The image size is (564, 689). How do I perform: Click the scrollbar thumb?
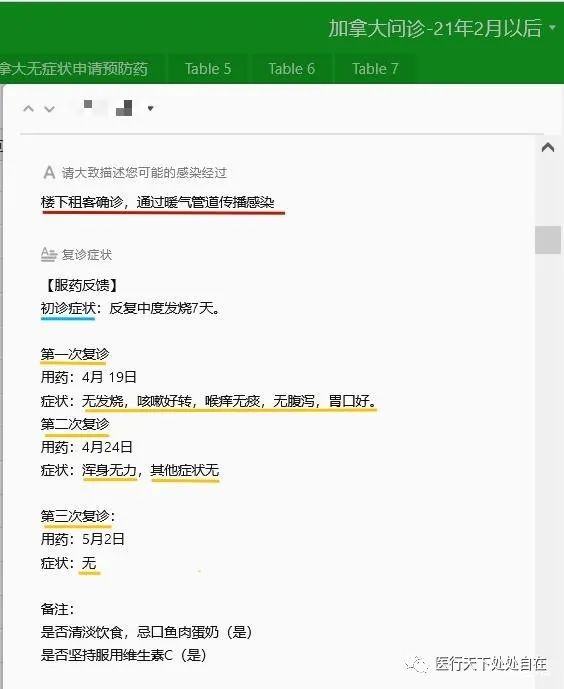(x=548, y=239)
